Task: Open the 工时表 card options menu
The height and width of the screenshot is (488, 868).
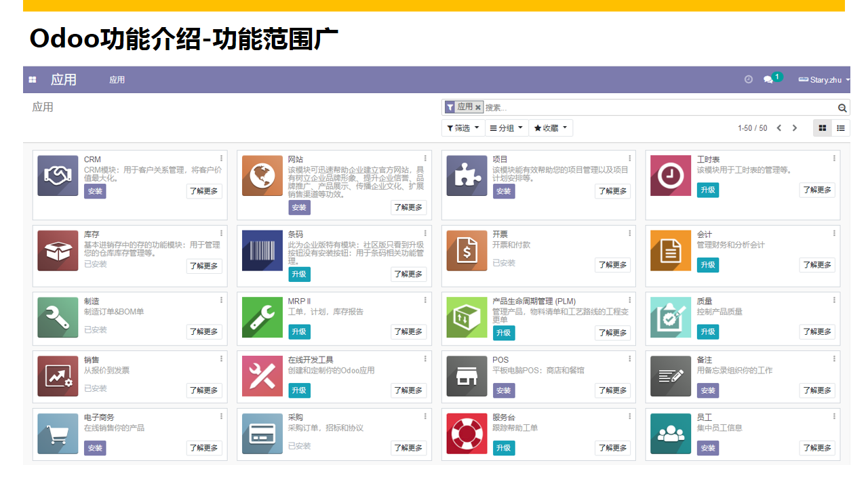Action: [834, 159]
